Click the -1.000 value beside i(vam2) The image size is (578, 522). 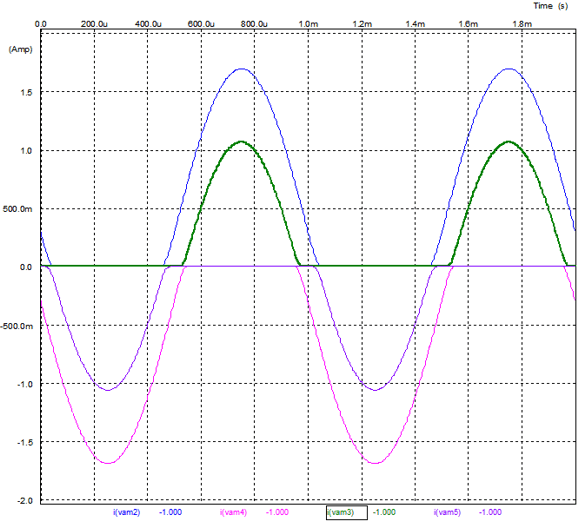tap(170, 512)
